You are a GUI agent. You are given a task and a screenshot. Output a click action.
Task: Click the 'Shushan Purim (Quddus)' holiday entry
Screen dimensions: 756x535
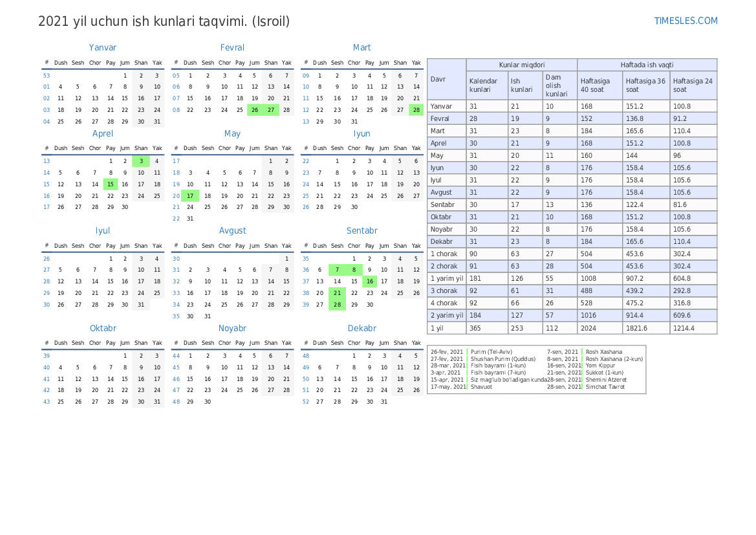(503, 359)
